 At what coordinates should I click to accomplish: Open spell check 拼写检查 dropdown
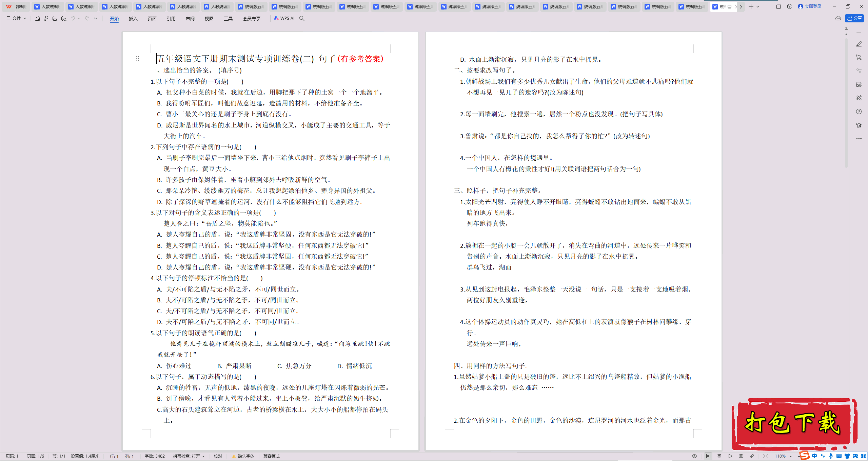(189, 456)
